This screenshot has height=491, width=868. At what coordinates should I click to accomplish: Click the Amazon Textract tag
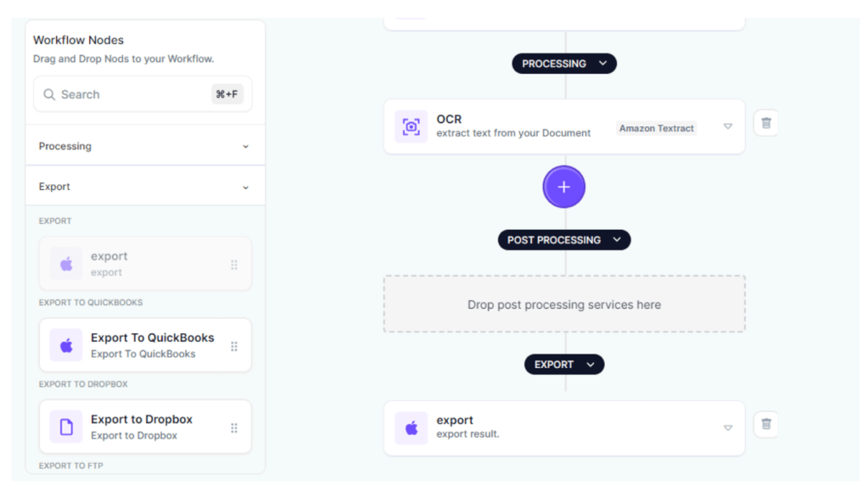657,128
